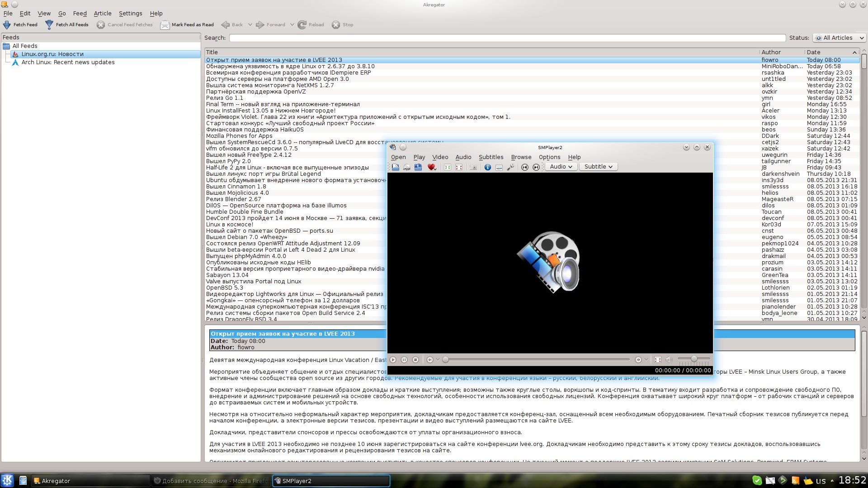The width and height of the screenshot is (868, 488).
Task: Click the blue info icon in SMPlayer
Action: tap(488, 167)
